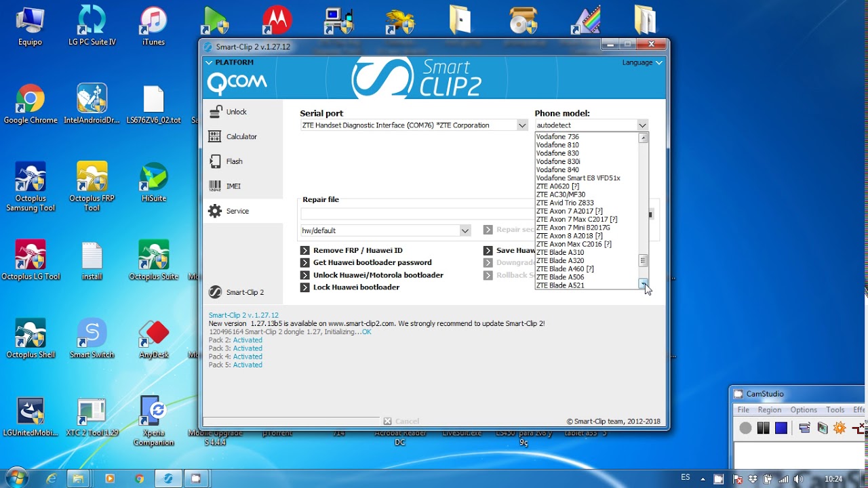Open Google Chrome desktop shortcut
868x488 pixels.
[x=31, y=105]
